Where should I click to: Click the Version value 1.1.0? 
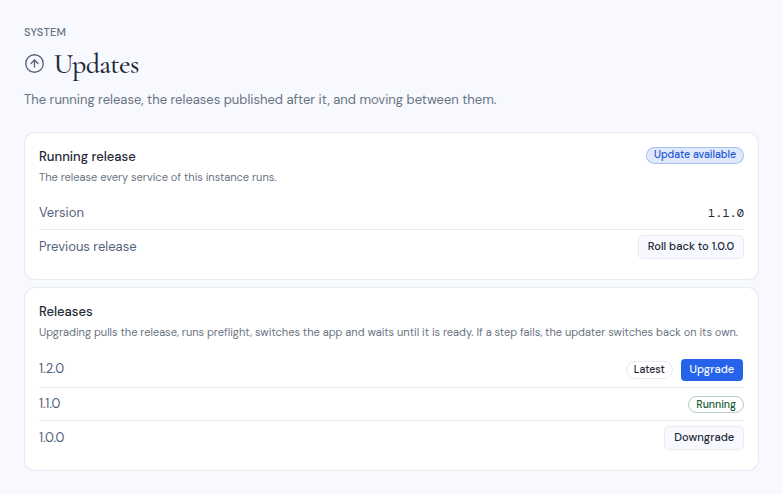pyautogui.click(x=726, y=213)
